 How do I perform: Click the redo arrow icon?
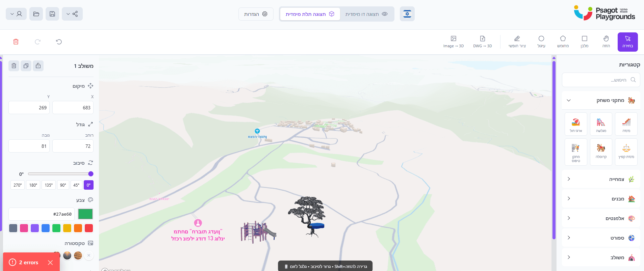coord(37,42)
